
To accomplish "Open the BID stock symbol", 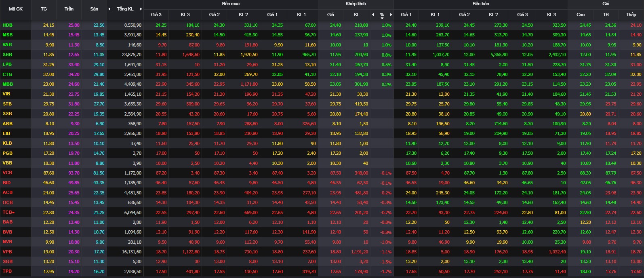I will 6,183.
